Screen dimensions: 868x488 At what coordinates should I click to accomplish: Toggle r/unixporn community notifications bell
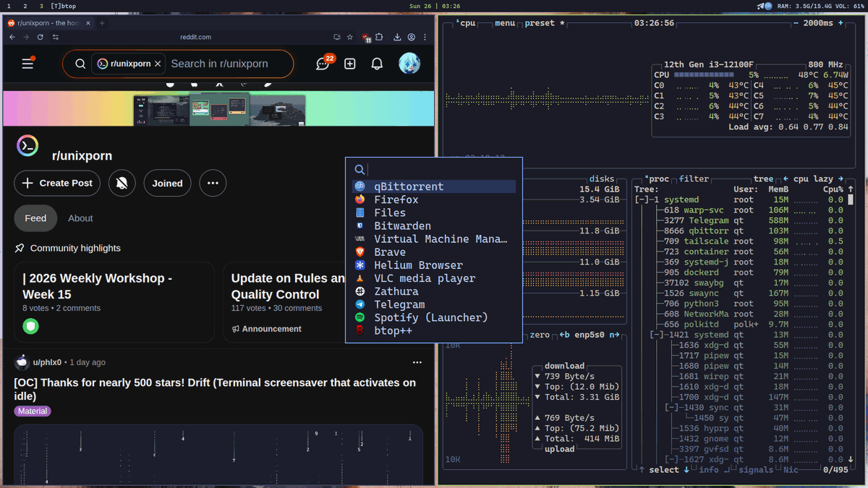click(x=122, y=184)
